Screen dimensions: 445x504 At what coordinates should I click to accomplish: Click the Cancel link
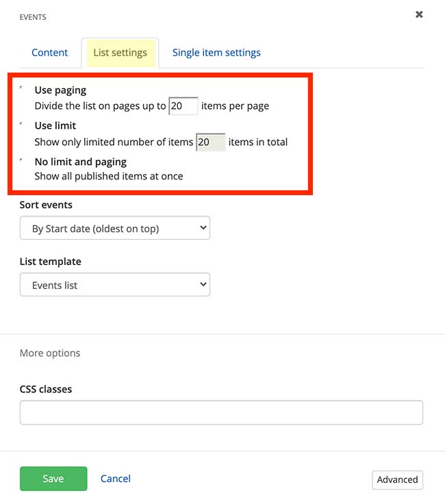pyautogui.click(x=116, y=479)
